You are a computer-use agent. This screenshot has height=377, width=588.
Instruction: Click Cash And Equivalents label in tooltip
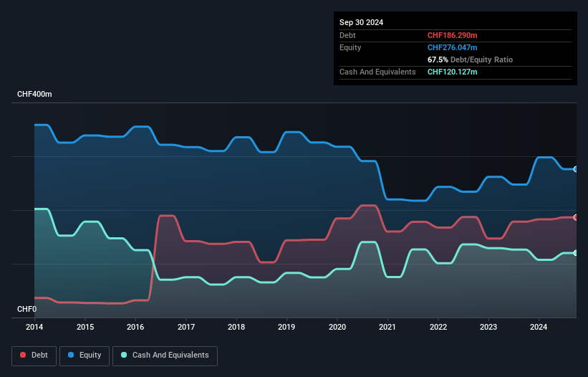coord(377,72)
